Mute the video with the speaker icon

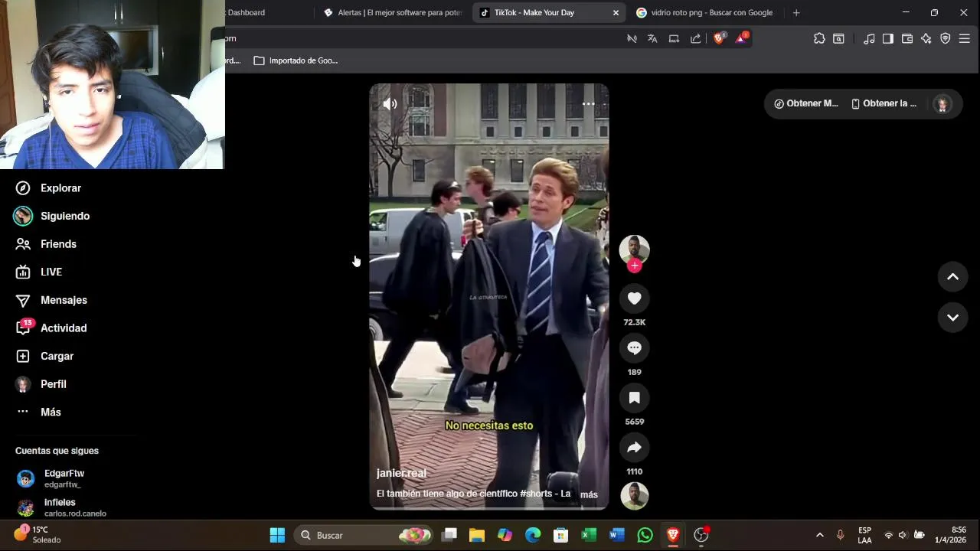pyautogui.click(x=390, y=103)
